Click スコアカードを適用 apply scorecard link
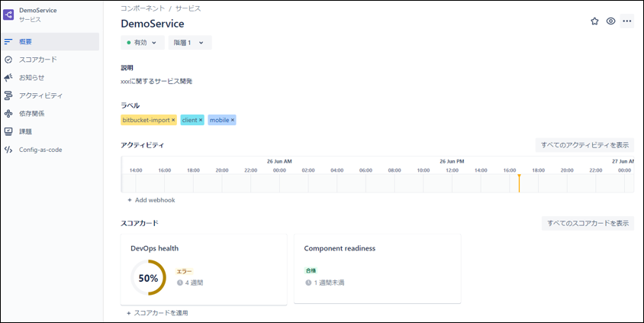This screenshot has height=323, width=644. [157, 313]
